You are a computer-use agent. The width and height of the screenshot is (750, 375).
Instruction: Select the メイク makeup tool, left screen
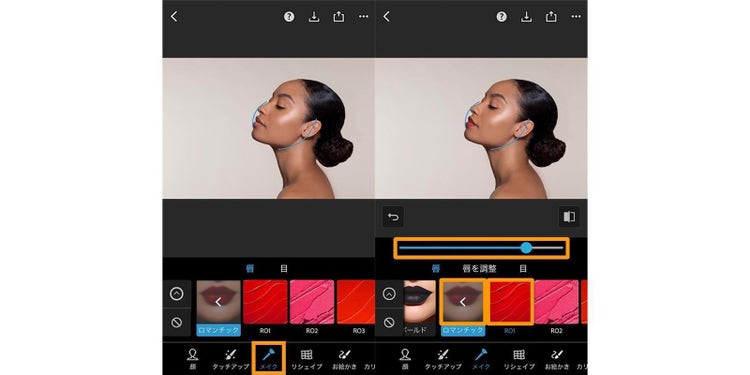268,359
